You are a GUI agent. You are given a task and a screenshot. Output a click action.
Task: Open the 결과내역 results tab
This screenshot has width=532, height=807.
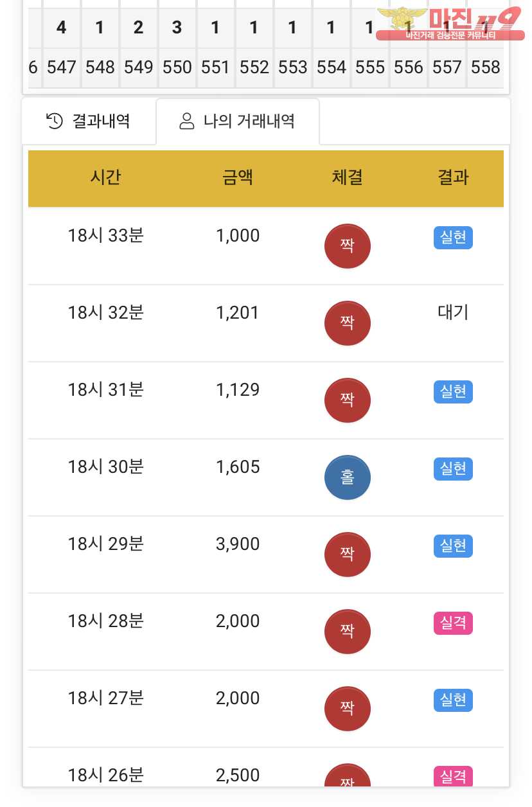point(89,121)
